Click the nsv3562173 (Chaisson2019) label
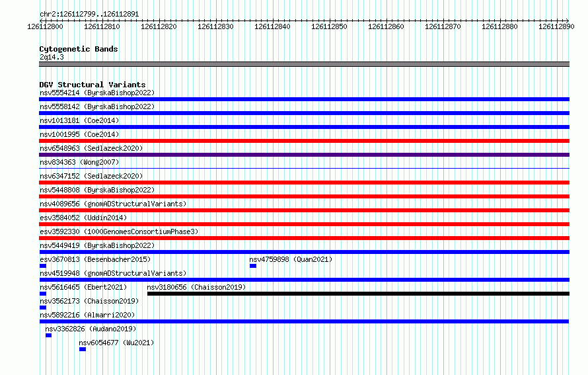 pyautogui.click(x=89, y=301)
